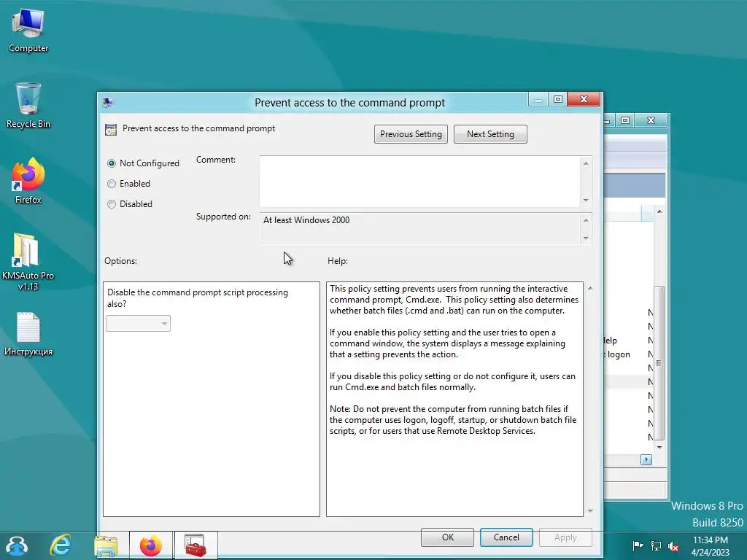Image resolution: width=747 pixels, height=560 pixels.
Task: Click the background window's scroll up arrow
Action: click(659, 211)
